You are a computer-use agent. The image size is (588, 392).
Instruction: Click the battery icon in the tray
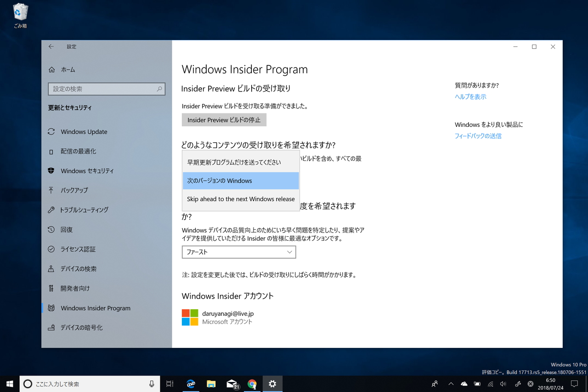[477, 384]
